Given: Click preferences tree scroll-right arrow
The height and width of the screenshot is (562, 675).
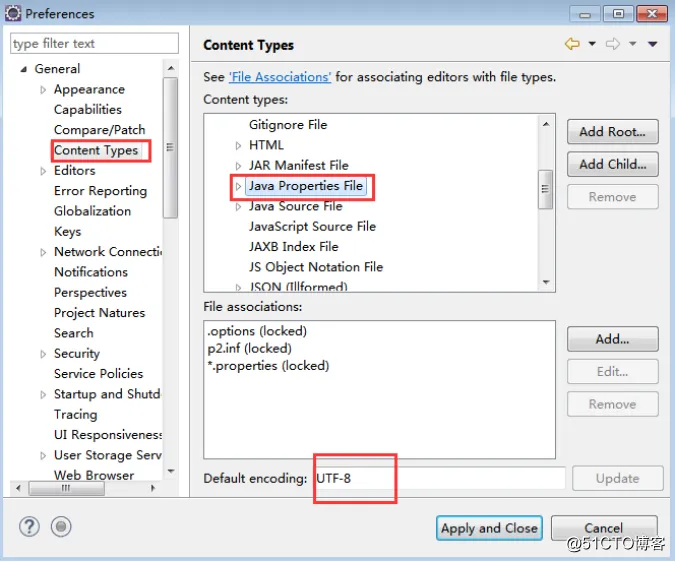Looking at the screenshot, I should tap(153, 489).
